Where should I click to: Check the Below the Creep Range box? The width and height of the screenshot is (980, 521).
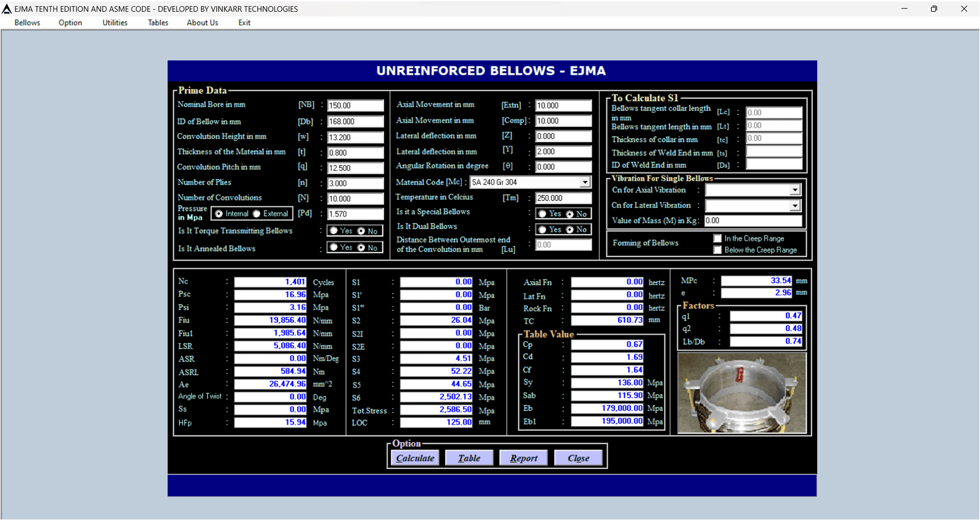point(717,250)
